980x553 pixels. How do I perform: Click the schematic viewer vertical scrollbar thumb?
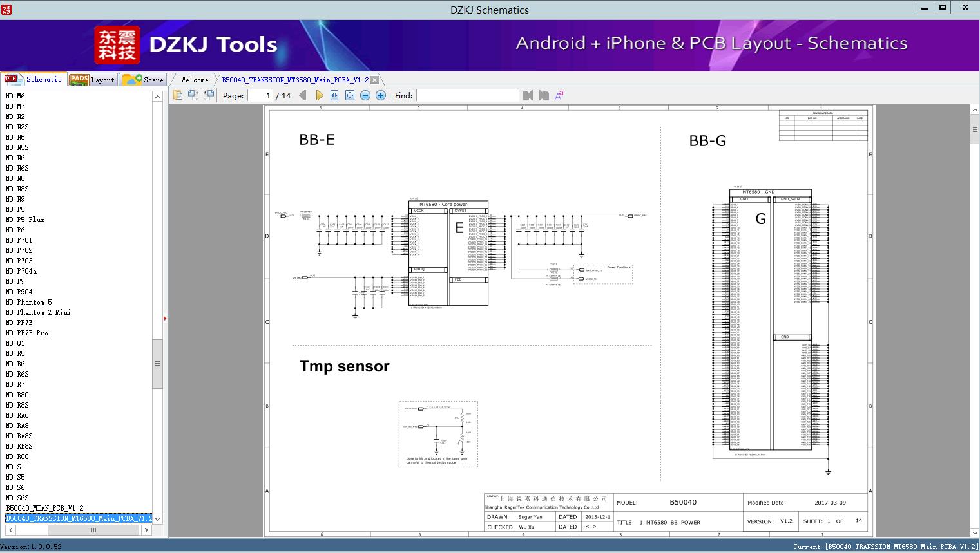975,129
